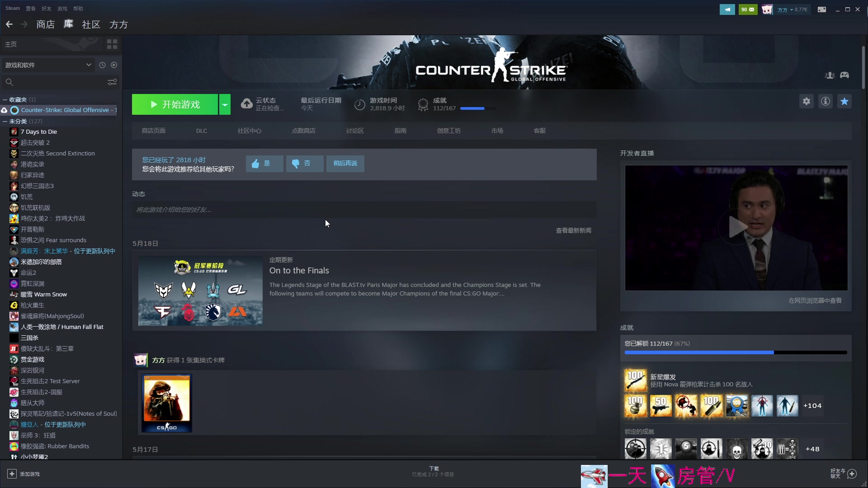This screenshot has width=868, height=488.
Task: Open the CS:GO trading card thumbnail
Action: pyautogui.click(x=167, y=403)
